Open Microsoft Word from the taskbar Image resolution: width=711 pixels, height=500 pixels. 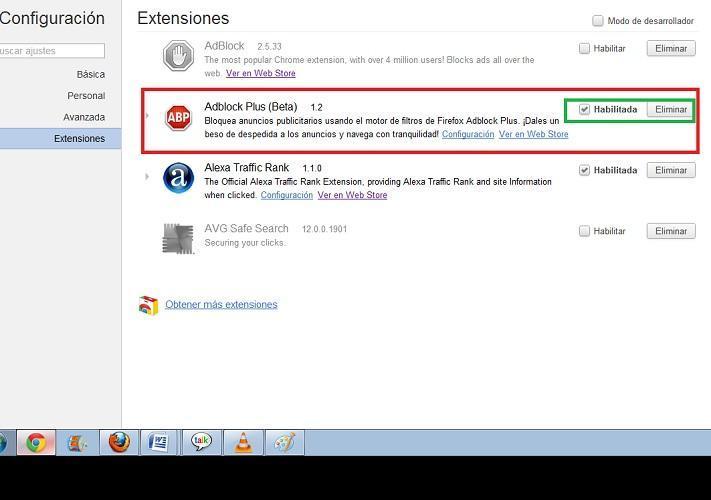click(158, 443)
